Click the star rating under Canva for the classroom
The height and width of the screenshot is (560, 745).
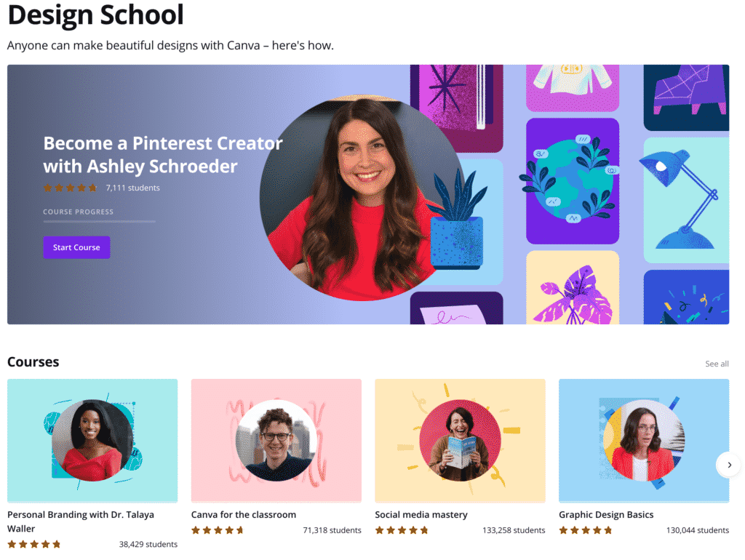click(x=218, y=530)
